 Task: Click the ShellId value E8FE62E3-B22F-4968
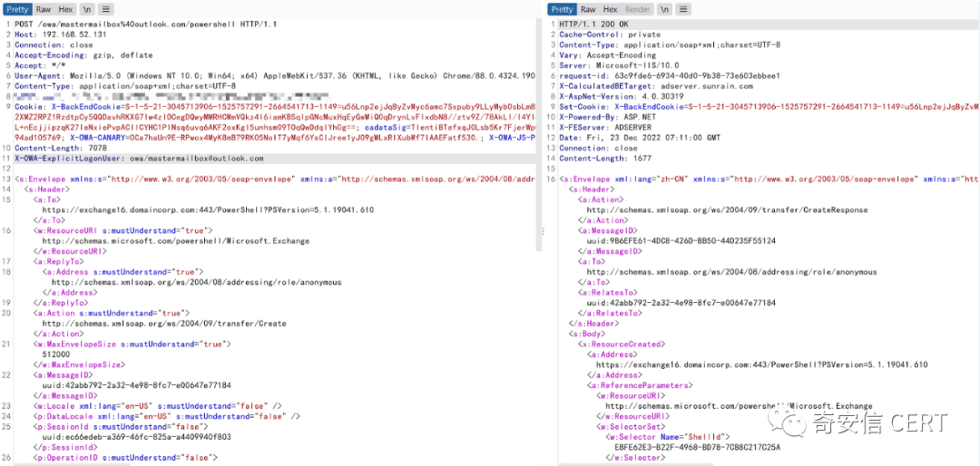[x=698, y=448]
